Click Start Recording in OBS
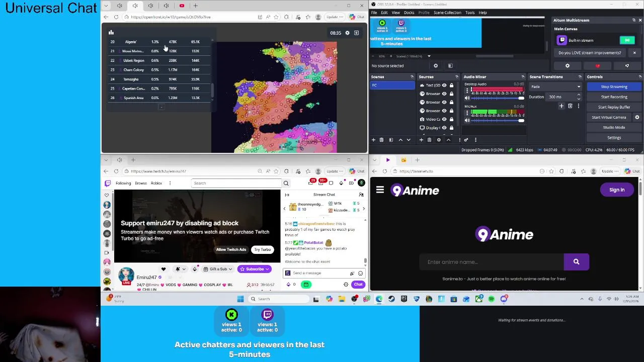 coord(614,97)
